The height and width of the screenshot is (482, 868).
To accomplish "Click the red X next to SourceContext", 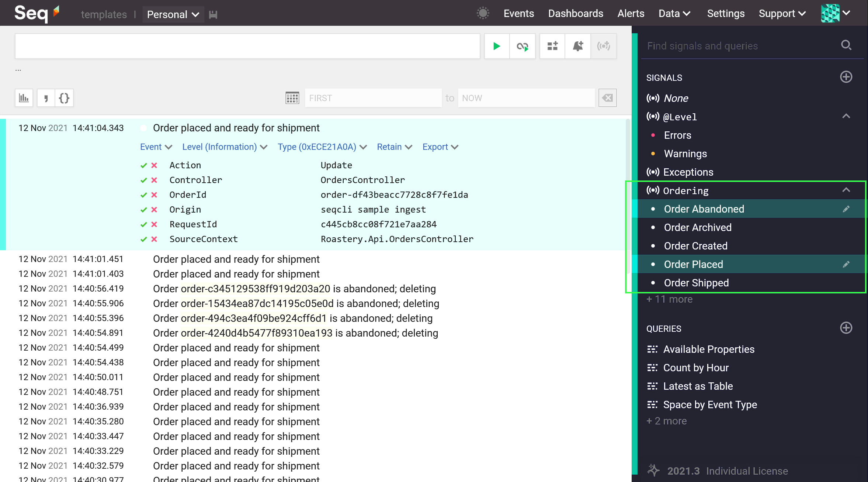I will pyautogui.click(x=154, y=239).
